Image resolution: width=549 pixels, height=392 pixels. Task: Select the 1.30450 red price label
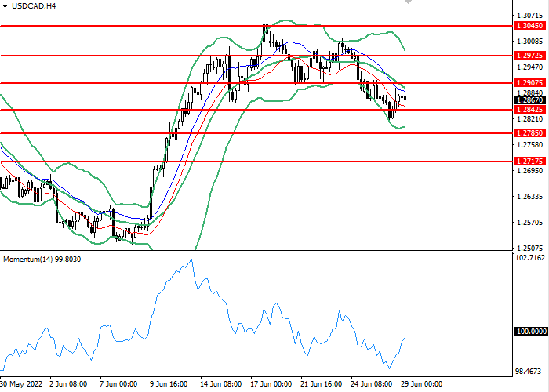click(529, 26)
